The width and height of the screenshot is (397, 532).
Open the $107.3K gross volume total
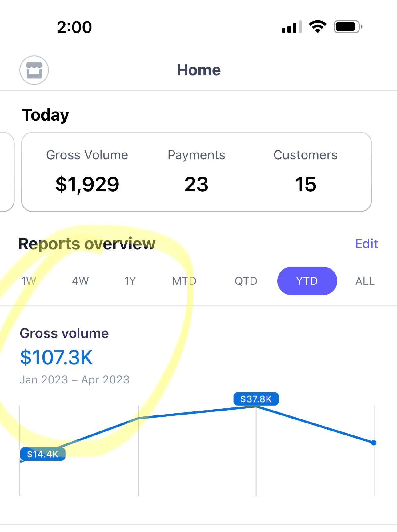[x=56, y=357]
